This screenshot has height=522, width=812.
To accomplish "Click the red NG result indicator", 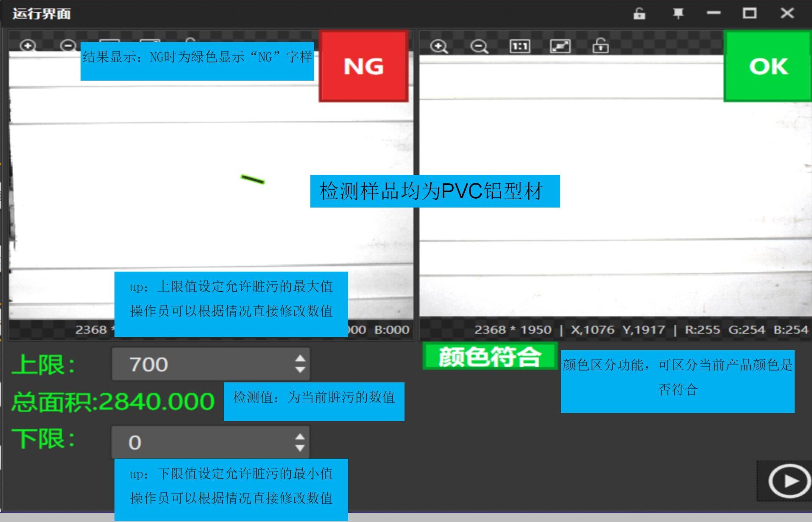I will pos(363,67).
